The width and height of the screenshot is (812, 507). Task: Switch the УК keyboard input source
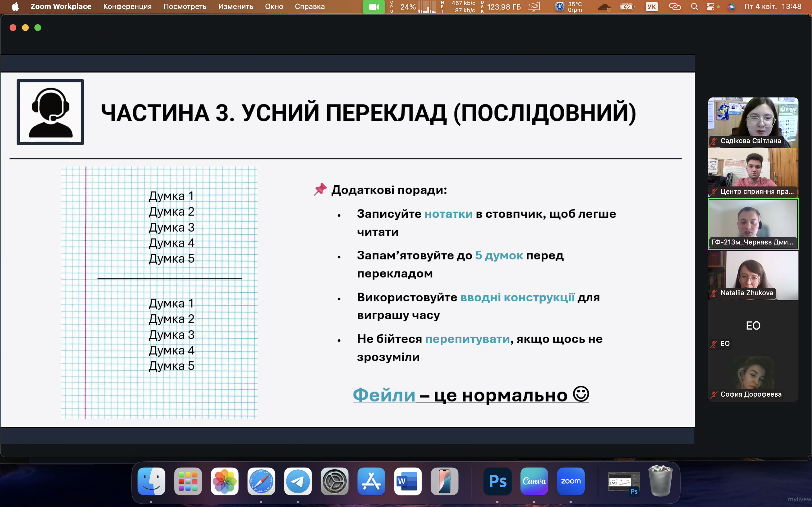pyautogui.click(x=652, y=7)
